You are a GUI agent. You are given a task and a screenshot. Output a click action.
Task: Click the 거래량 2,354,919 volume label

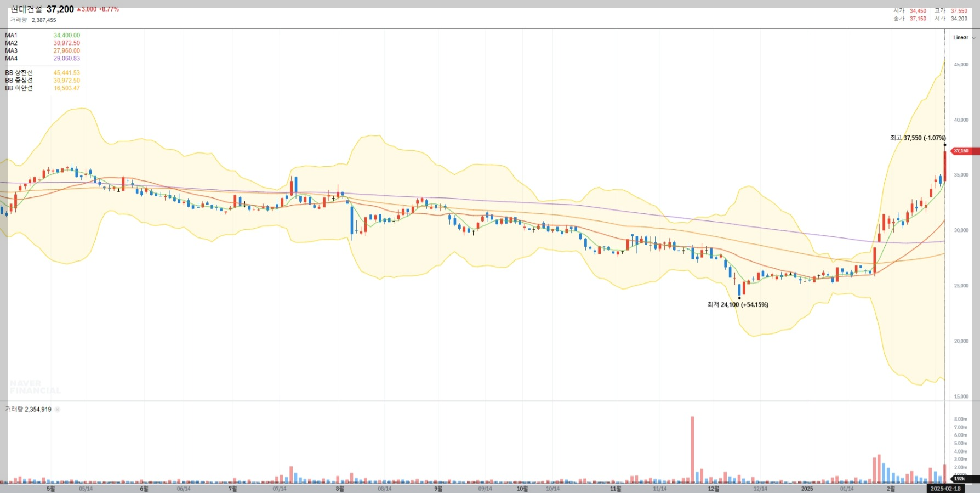tap(29, 410)
